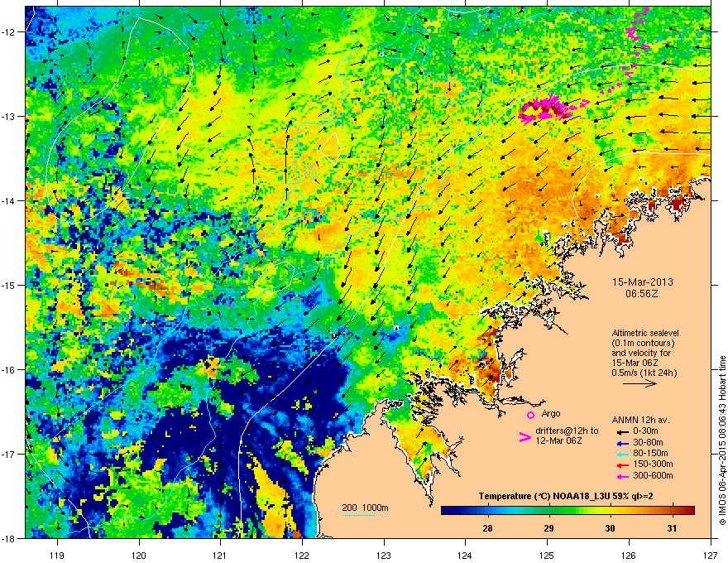728x563 pixels.
Task: Click latitude axis label -15
Action: (x=8, y=285)
